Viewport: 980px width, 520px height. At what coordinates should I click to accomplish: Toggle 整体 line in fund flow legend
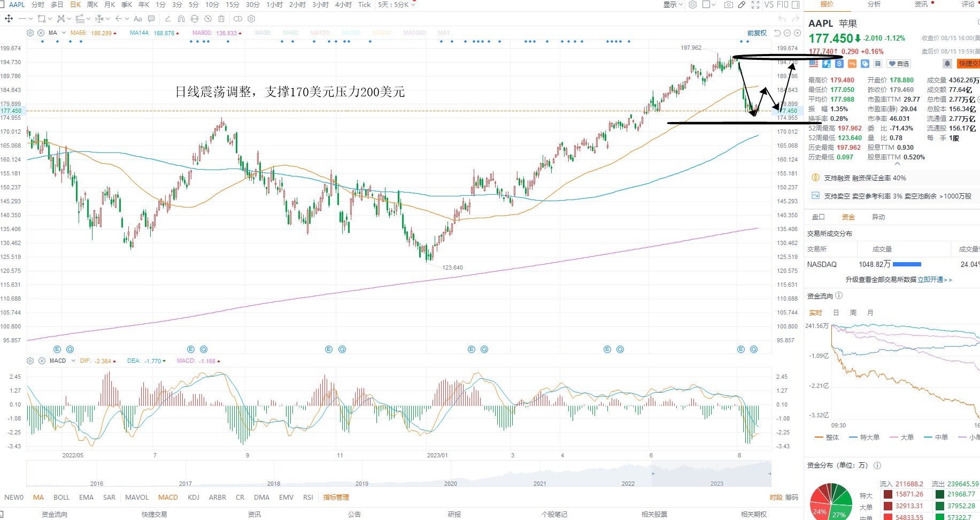coord(827,438)
